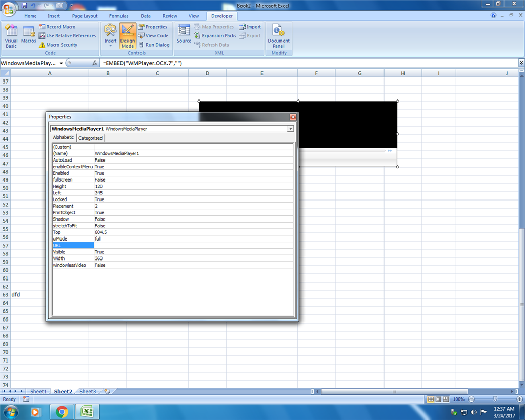Open the View tab
Image resolution: width=525 pixels, height=420 pixels.
point(193,16)
